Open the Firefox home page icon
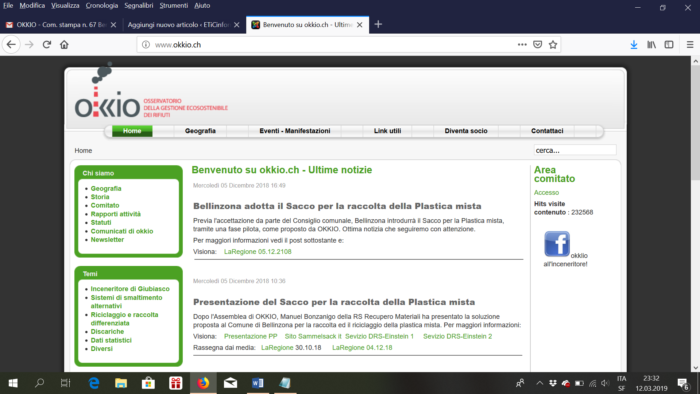Image resolution: width=700 pixels, height=394 pixels. point(64,45)
